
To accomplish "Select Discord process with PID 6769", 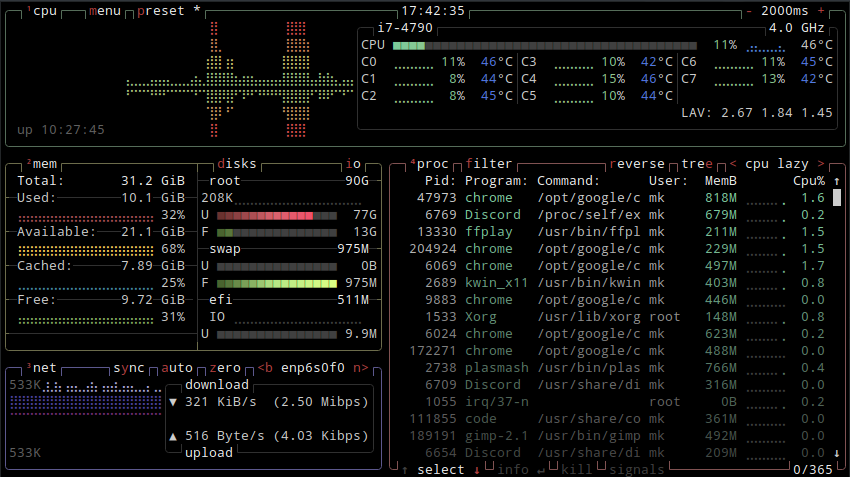I will pos(617,215).
